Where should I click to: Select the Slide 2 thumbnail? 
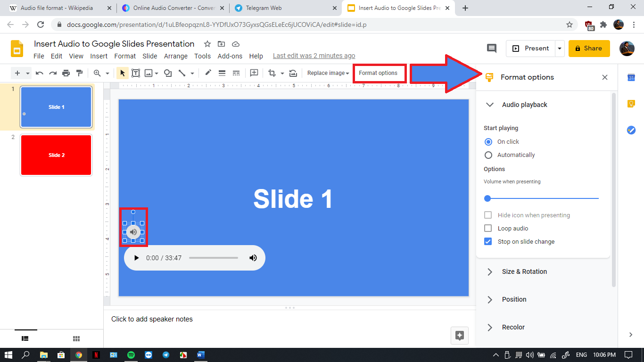pyautogui.click(x=56, y=155)
